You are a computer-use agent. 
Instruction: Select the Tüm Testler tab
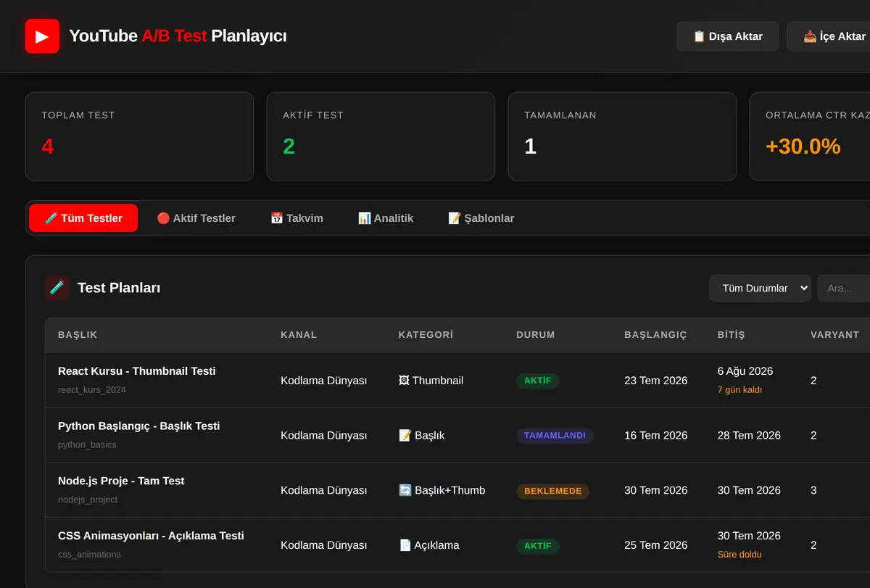pyautogui.click(x=83, y=218)
